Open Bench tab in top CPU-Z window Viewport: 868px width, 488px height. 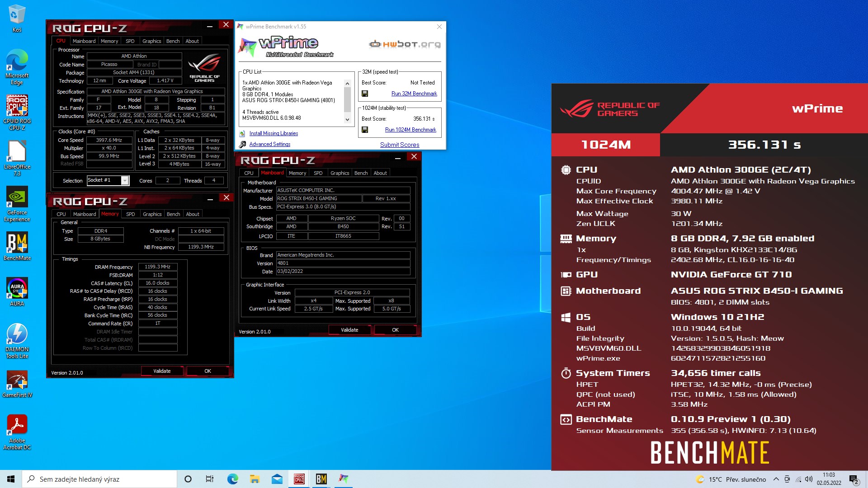[173, 41]
